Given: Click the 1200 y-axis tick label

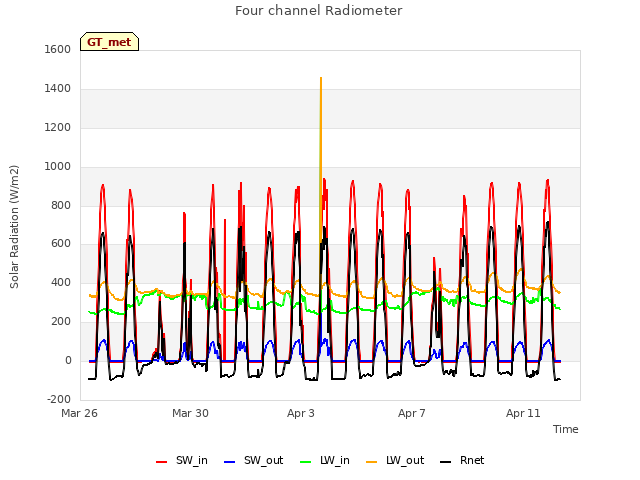Looking at the screenshot, I should pyautogui.click(x=58, y=127).
